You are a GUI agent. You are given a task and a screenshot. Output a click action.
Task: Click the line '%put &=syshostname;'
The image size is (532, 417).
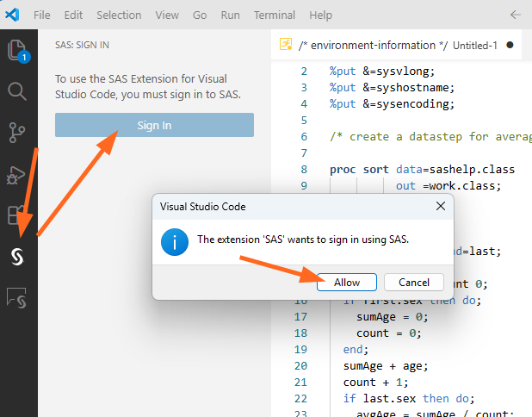point(392,88)
